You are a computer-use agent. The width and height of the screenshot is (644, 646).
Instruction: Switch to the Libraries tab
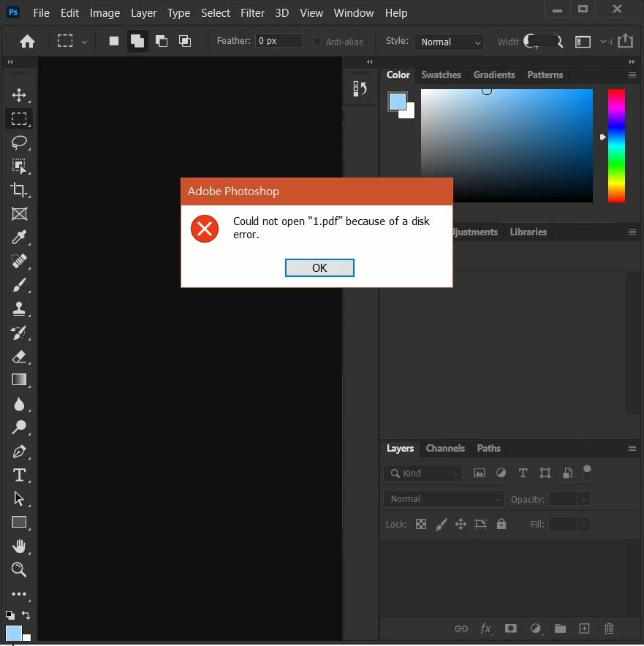pyautogui.click(x=529, y=232)
